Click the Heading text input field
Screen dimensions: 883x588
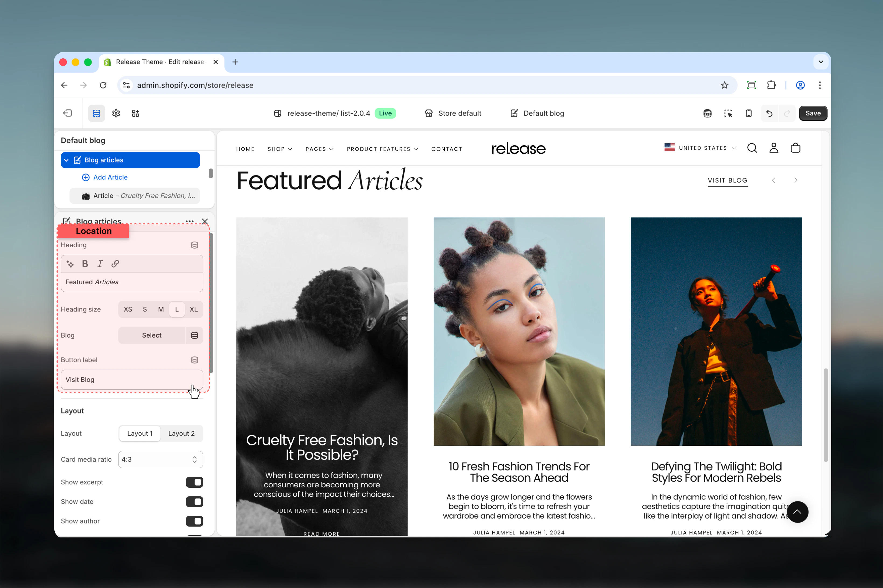(132, 282)
